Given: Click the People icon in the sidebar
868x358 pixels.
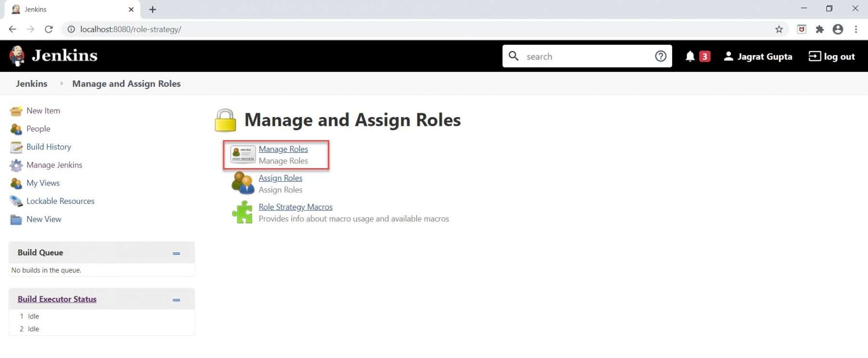Looking at the screenshot, I should (16, 129).
